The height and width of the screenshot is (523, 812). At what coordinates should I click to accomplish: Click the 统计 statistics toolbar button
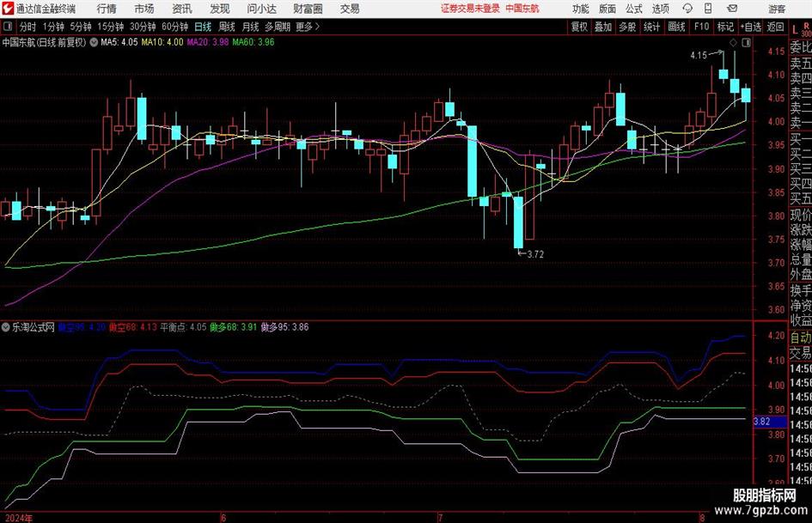(x=652, y=27)
